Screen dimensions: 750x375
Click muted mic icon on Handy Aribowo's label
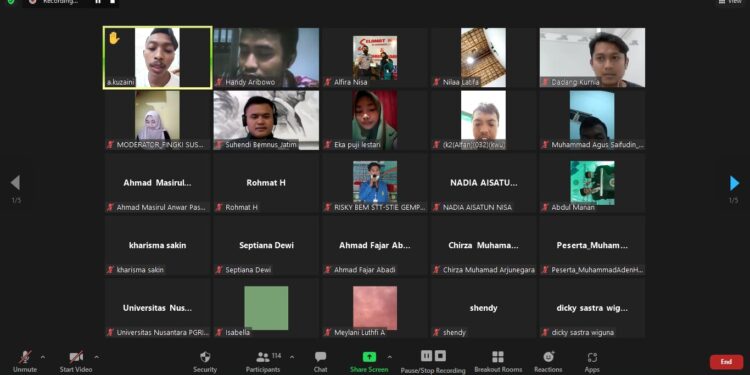coord(219,82)
